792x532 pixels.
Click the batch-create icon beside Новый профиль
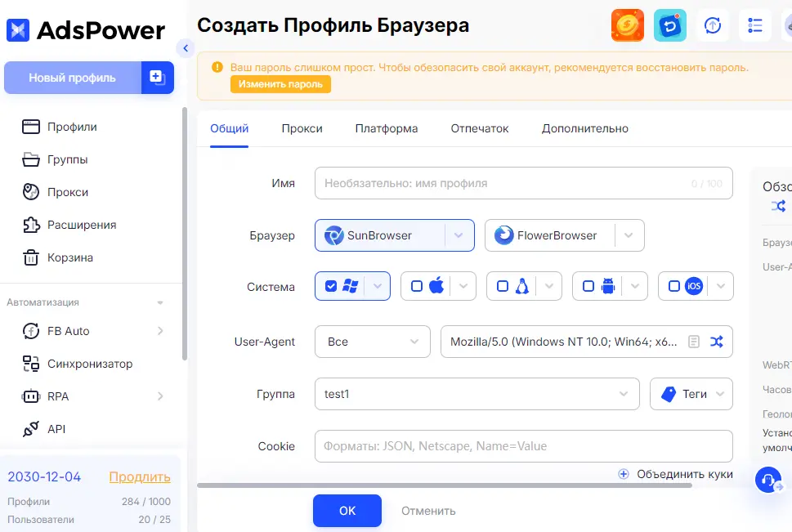click(x=158, y=78)
